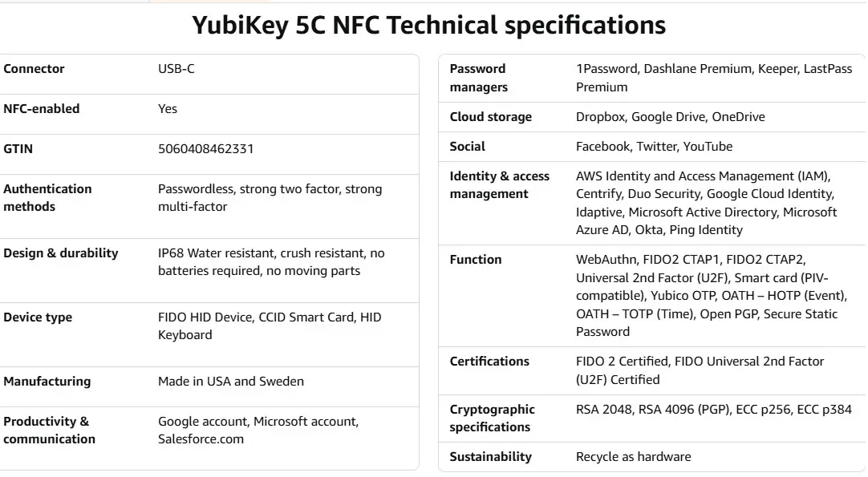Click the Device type label
The height and width of the screenshot is (477, 868).
click(x=38, y=317)
